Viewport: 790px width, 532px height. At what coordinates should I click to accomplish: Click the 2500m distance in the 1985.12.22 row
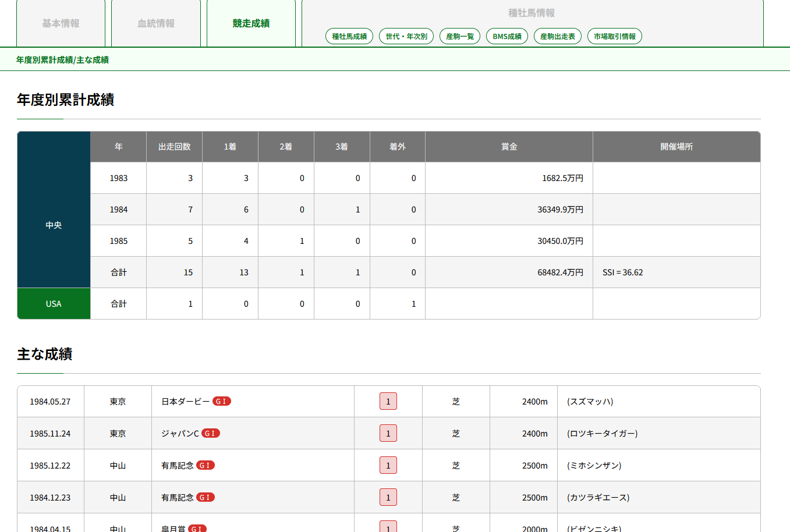pos(535,466)
